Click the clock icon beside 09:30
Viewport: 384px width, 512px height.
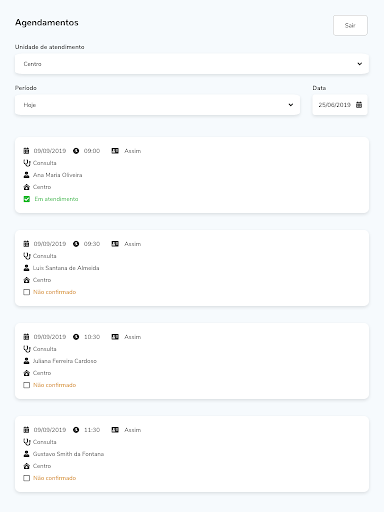coord(76,244)
